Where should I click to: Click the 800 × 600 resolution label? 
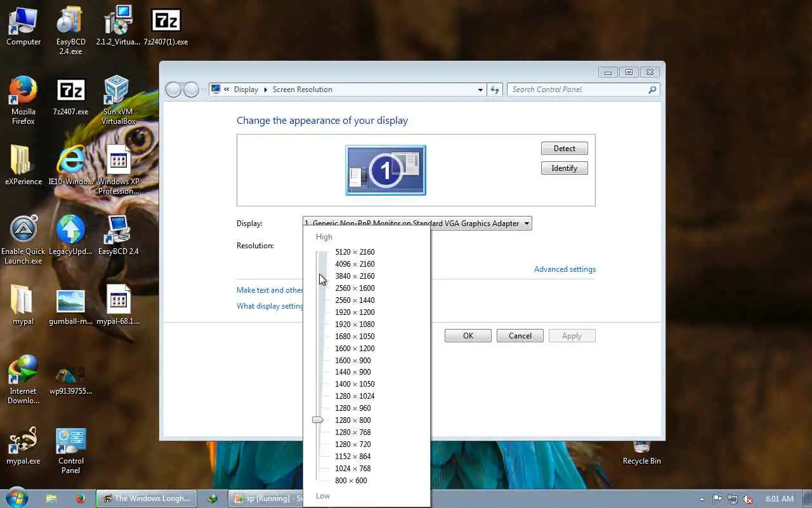click(x=351, y=481)
